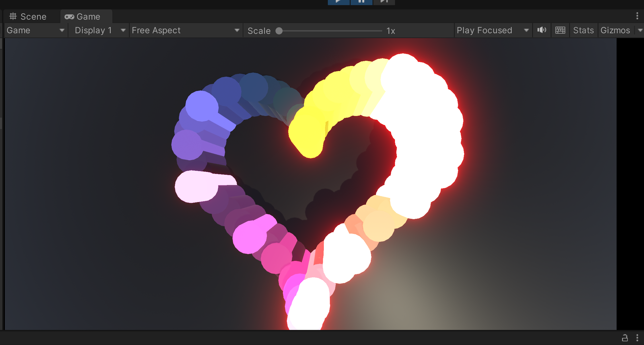Toggle the keyboard shortcuts icon in Game toolbar
Image resolution: width=644 pixels, height=345 pixels.
(560, 30)
